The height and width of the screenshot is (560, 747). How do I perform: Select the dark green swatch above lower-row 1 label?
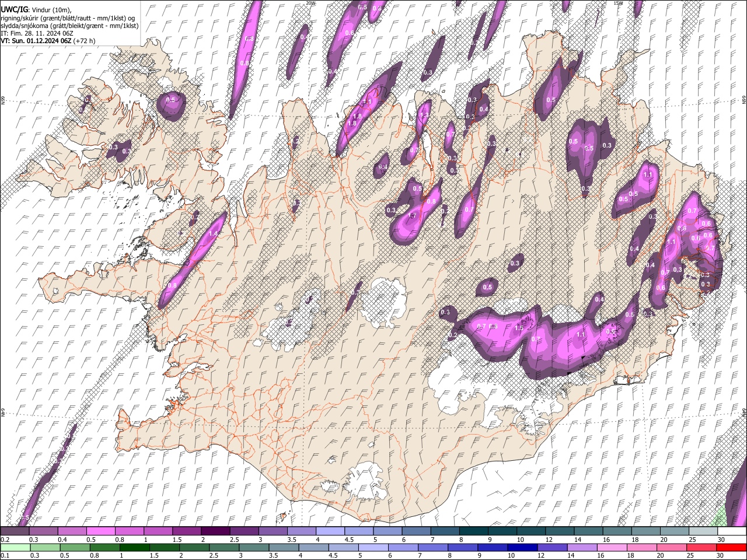[135, 547]
